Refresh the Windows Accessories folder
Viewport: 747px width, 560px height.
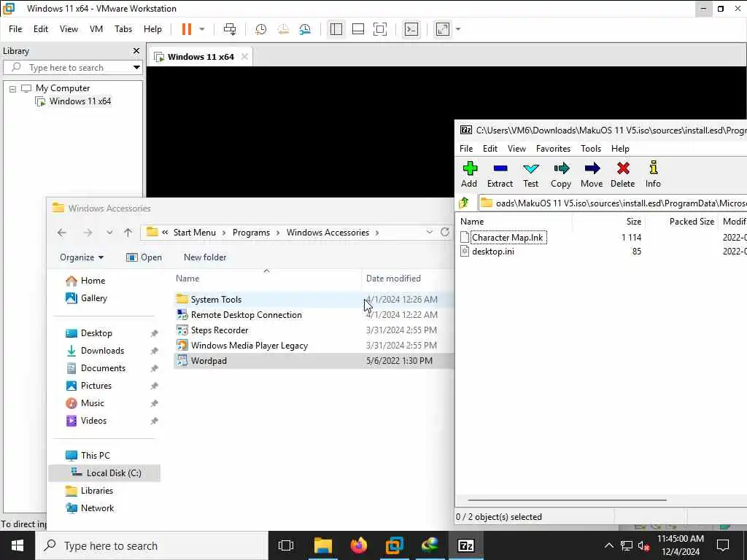click(x=445, y=232)
